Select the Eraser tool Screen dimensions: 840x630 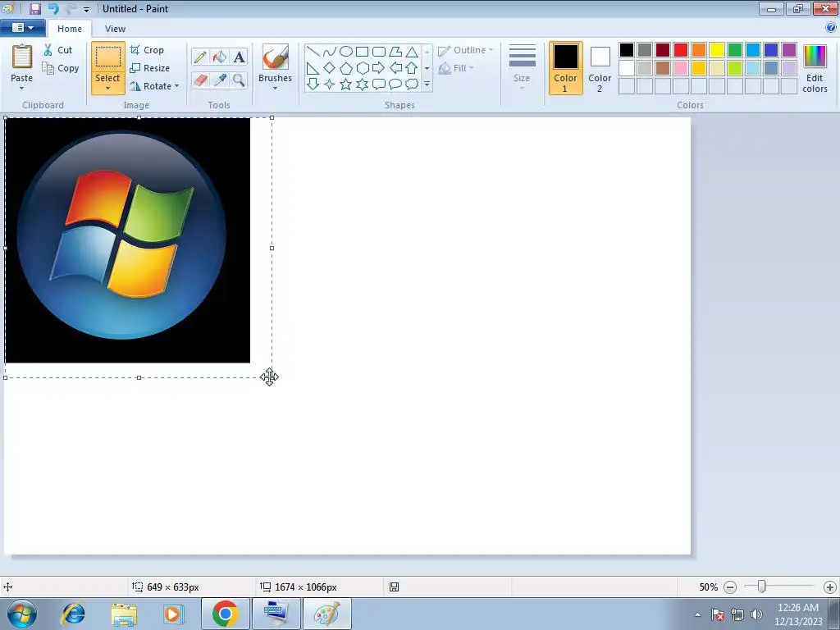[200, 80]
